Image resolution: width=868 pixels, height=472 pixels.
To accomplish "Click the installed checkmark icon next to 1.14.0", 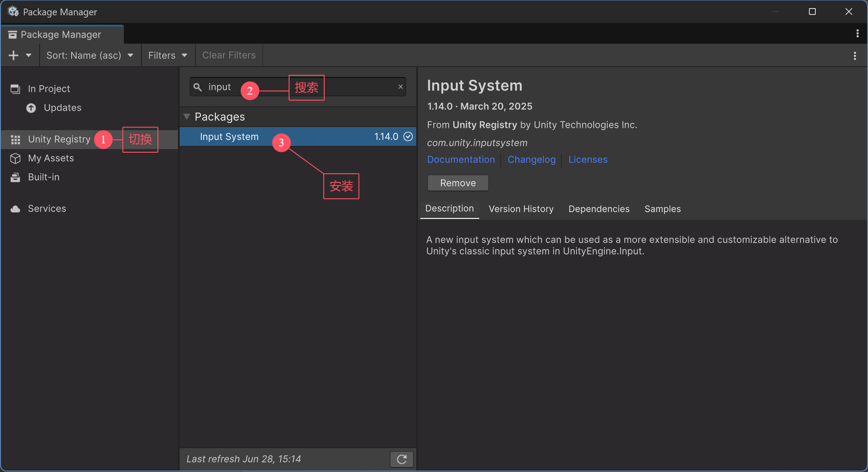I will 408,136.
